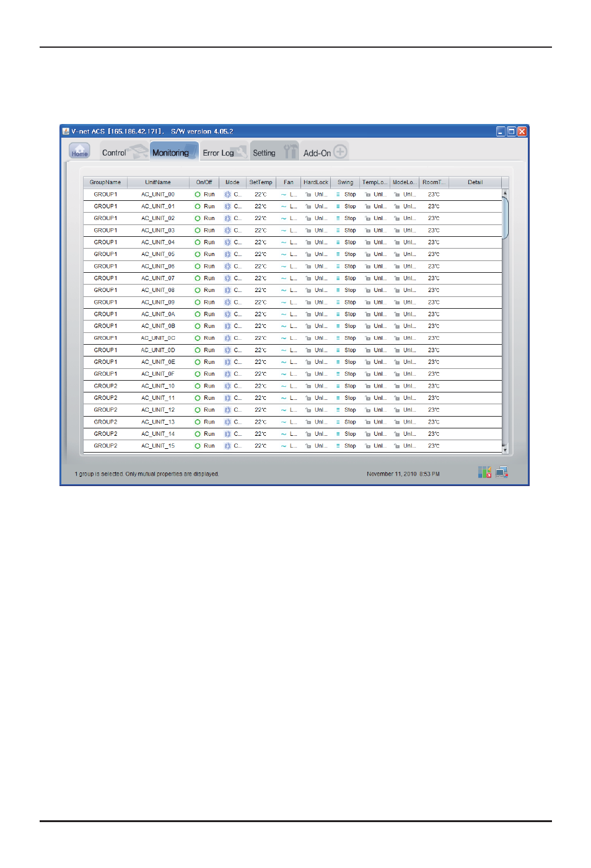Viewport: 591px width, 868px height.
Task: Click the table scrollbar down arrow
Action: [505, 449]
